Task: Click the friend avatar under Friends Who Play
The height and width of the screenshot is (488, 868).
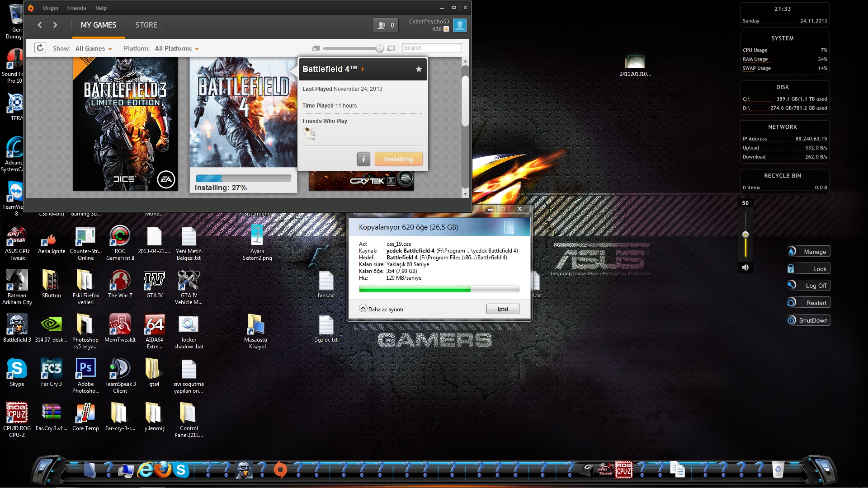Action: pos(310,134)
